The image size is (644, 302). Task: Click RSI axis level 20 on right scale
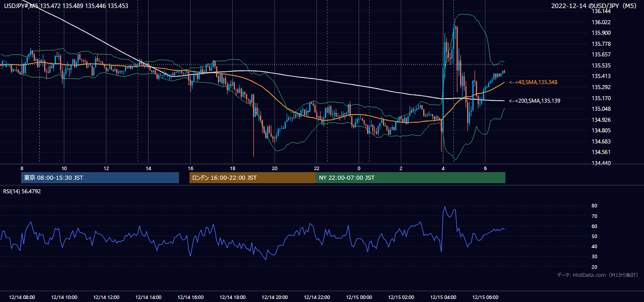595,267
